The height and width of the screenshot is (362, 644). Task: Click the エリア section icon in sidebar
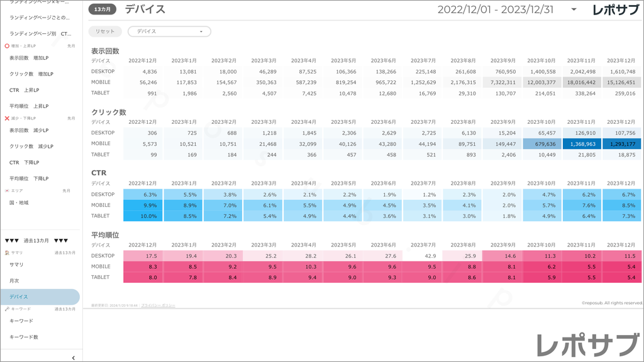(x=7, y=190)
